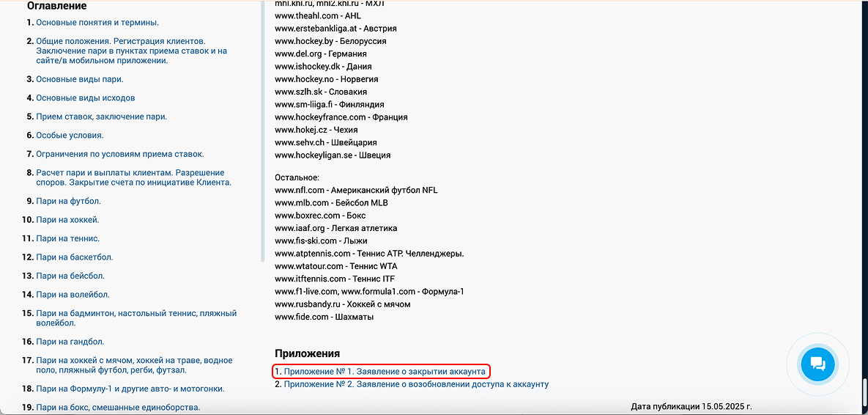This screenshot has height=415, width=868.
Task: Open 'Расчет пари и выплаты клиентам' link
Action: coord(133,177)
